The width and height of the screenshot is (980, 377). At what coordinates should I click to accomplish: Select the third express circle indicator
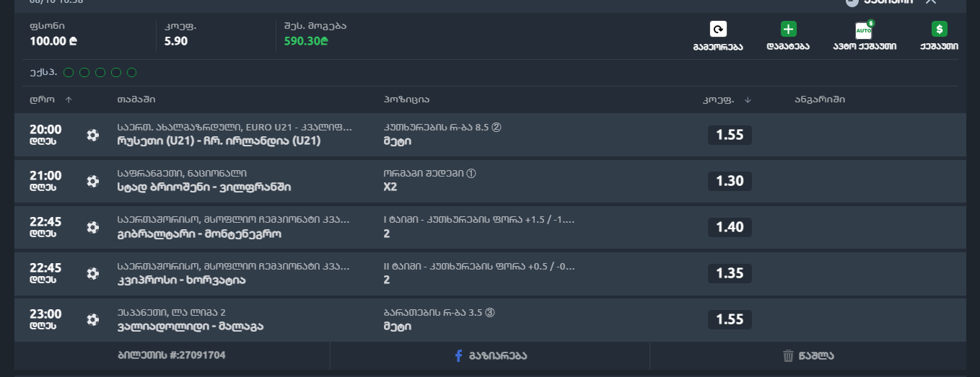pyautogui.click(x=100, y=72)
